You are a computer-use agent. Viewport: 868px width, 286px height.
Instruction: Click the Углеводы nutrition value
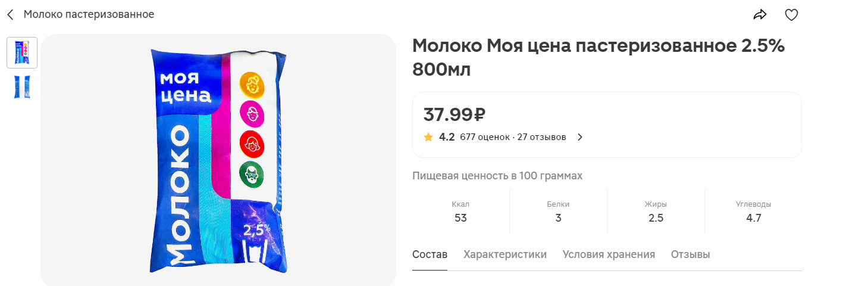(753, 217)
